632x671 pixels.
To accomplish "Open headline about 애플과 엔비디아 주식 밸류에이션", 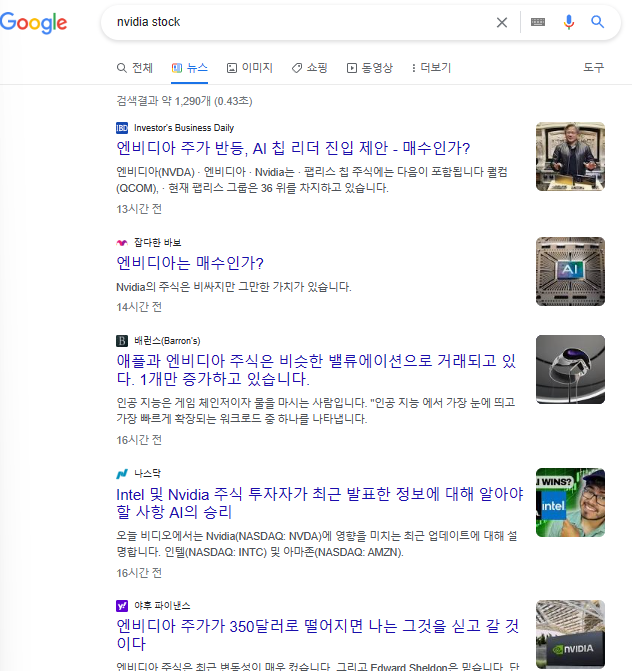I will [316, 370].
